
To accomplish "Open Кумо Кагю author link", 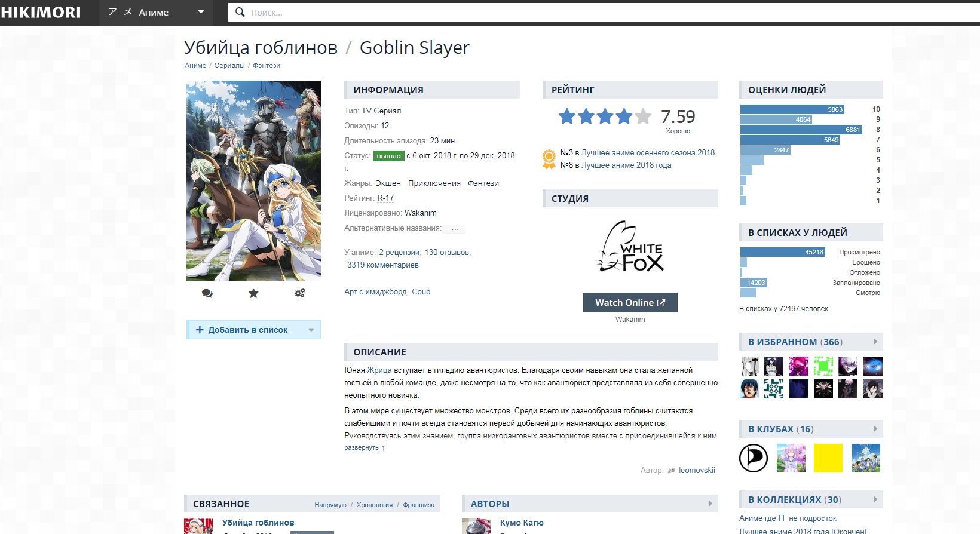I will click(x=522, y=523).
